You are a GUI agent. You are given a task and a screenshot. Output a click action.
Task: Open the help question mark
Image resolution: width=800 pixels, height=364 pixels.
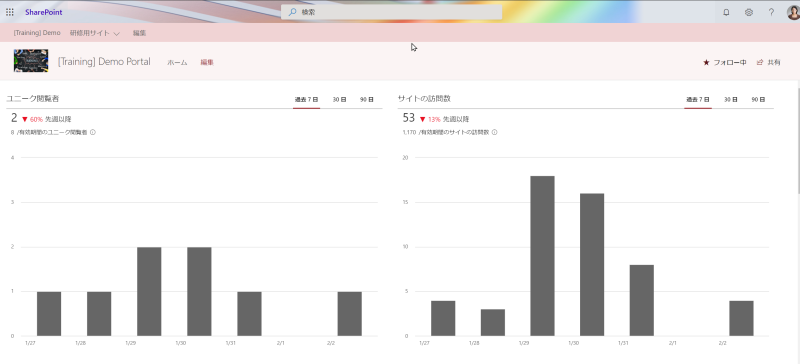(771, 12)
